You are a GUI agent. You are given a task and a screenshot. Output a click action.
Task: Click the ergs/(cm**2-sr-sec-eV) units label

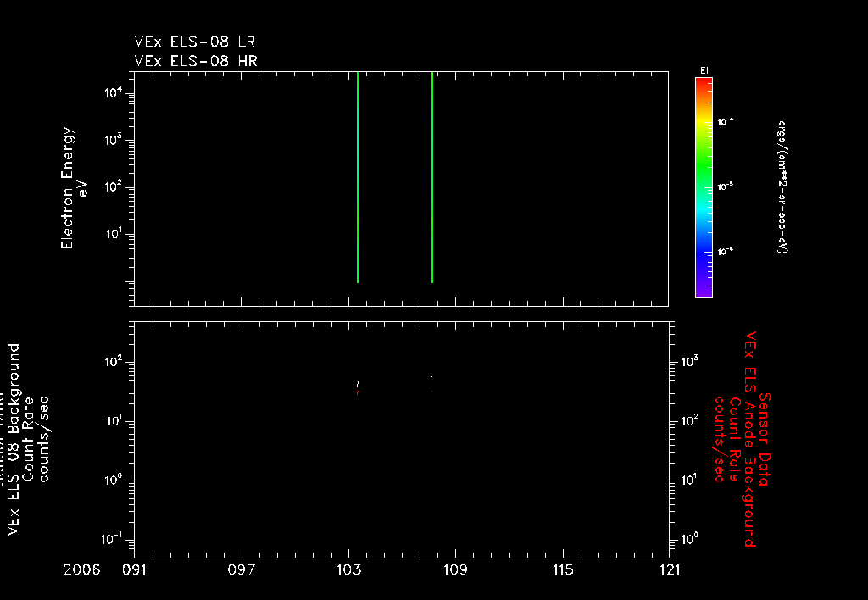[x=782, y=187]
